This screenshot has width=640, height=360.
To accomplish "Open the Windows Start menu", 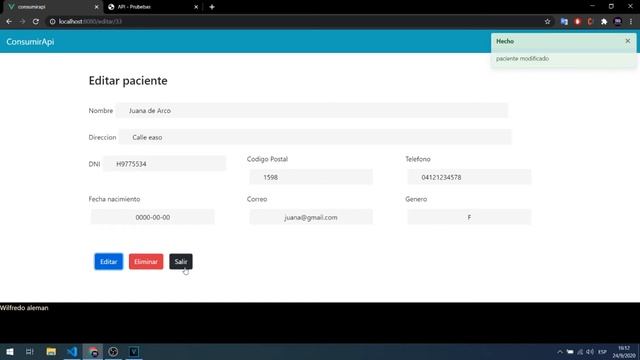I will pyautogui.click(x=9, y=351).
